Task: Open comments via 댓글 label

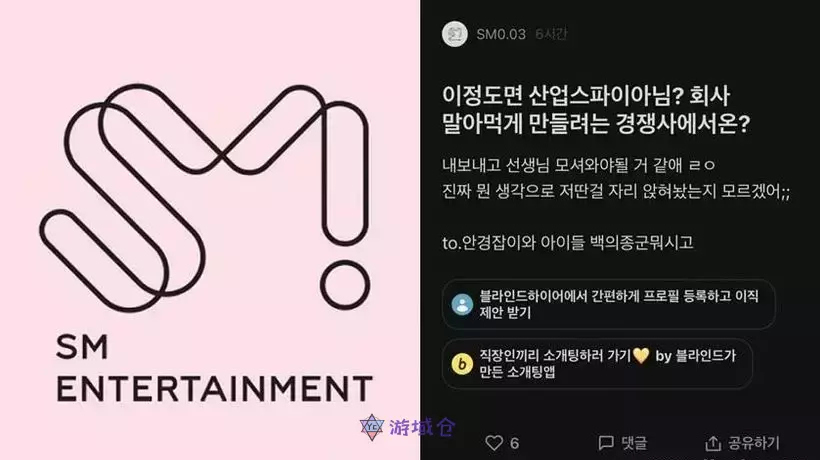Action: coord(634,443)
